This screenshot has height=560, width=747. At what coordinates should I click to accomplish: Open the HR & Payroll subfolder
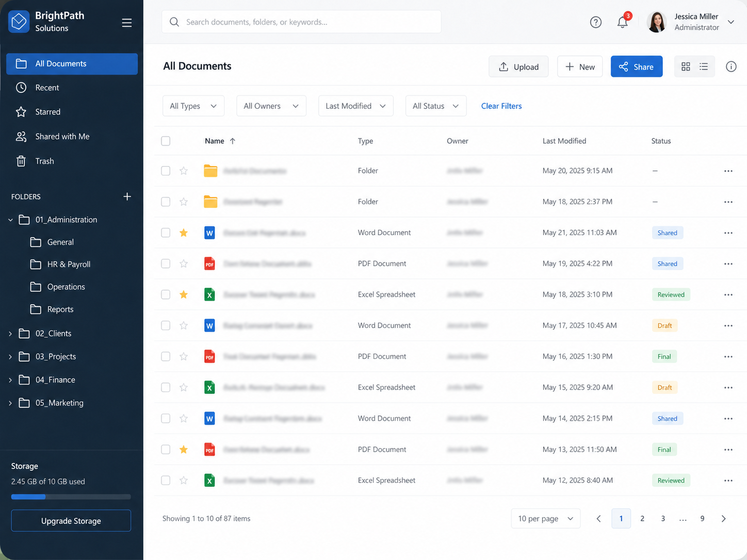click(x=69, y=265)
